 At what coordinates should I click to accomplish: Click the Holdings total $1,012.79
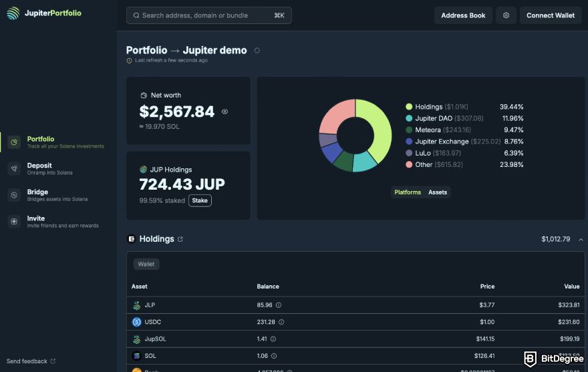pos(555,239)
